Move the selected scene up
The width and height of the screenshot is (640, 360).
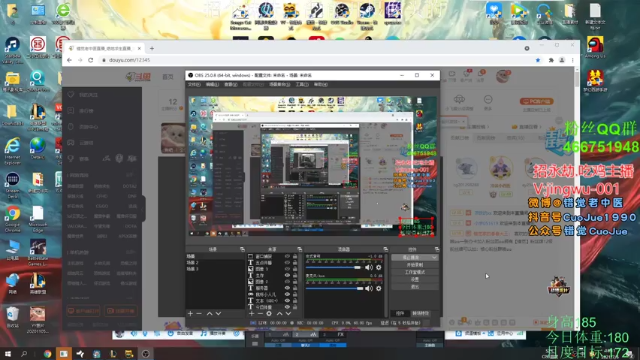209,313
